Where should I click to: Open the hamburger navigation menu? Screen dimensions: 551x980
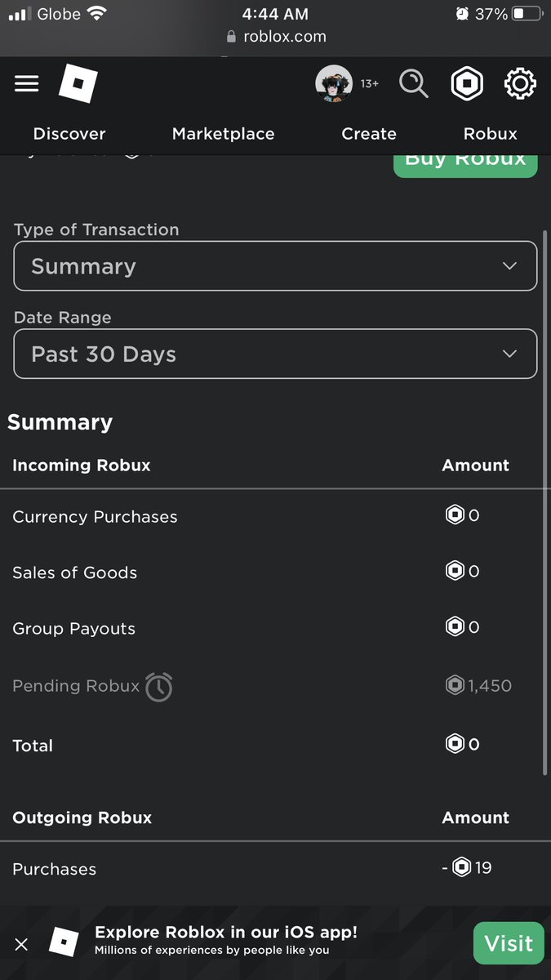click(x=27, y=83)
